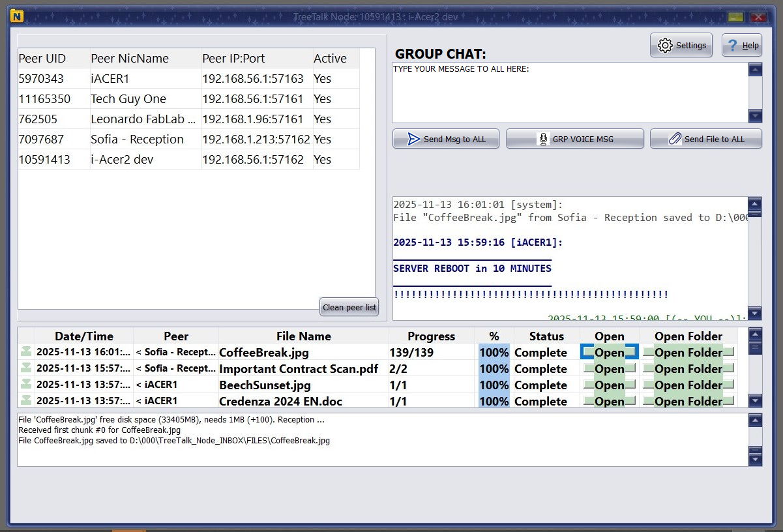Sort transfers by the File Name column header
This screenshot has width=783, height=532.
click(304, 336)
